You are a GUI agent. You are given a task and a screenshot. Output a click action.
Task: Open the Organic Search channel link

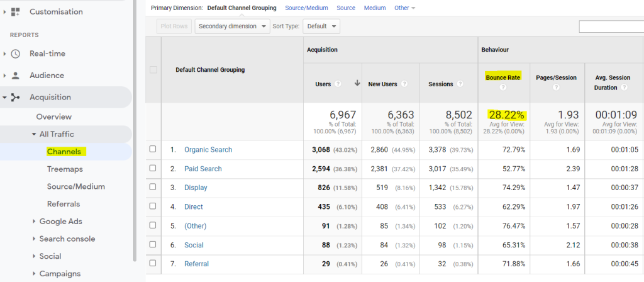[208, 150]
